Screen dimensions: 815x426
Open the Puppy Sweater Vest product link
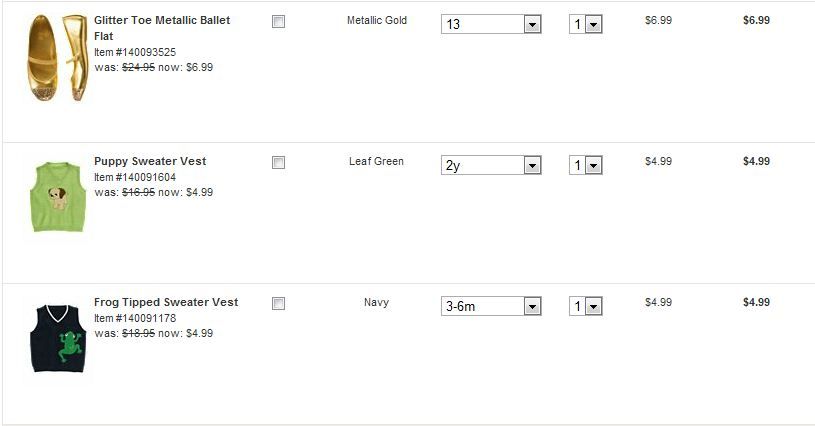pyautogui.click(x=150, y=161)
